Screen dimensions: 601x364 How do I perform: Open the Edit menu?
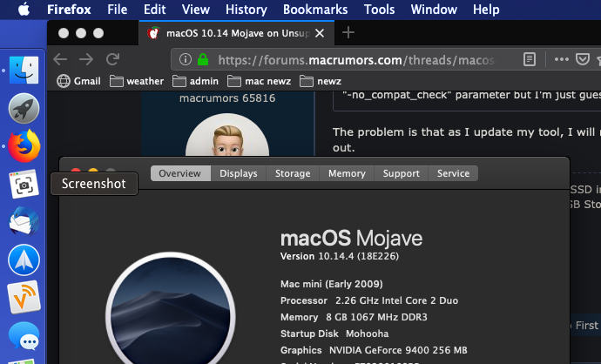[154, 10]
